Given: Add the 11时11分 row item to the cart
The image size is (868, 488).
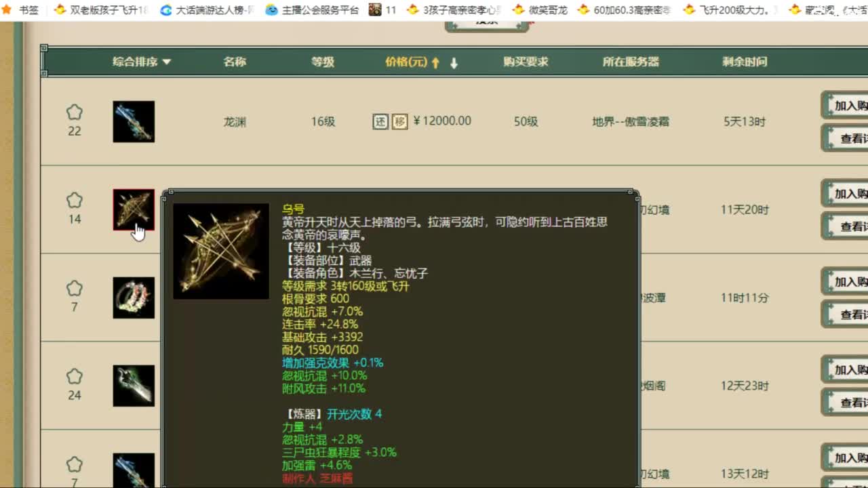Looking at the screenshot, I should point(845,281).
